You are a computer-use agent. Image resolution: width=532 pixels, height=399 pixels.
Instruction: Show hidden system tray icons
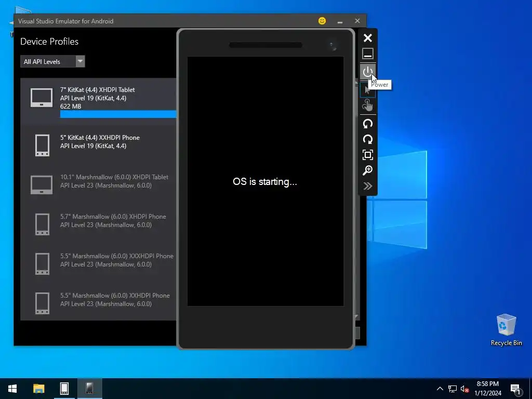(x=440, y=389)
